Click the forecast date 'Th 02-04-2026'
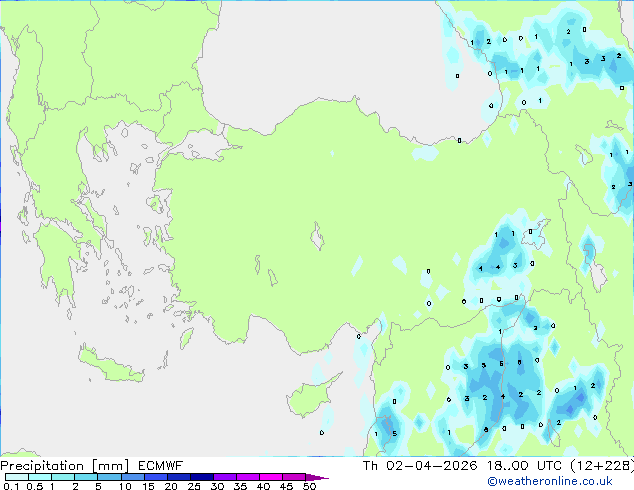 [x=420, y=466]
